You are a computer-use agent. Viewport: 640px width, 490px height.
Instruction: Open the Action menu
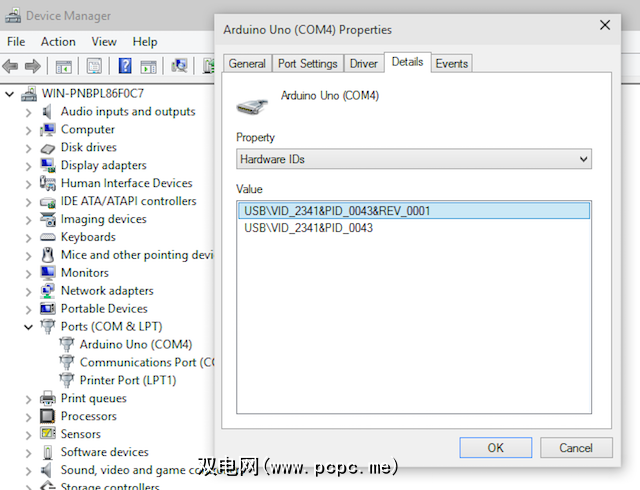click(x=58, y=42)
